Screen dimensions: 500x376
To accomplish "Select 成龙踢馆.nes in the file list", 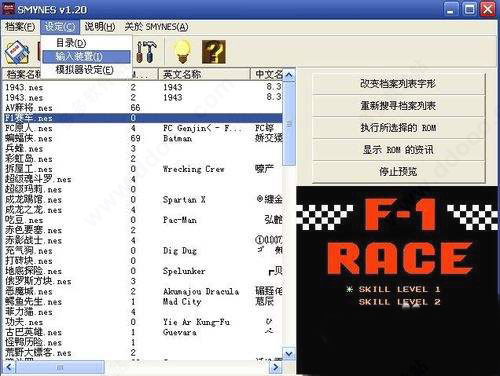I will (x=33, y=200).
